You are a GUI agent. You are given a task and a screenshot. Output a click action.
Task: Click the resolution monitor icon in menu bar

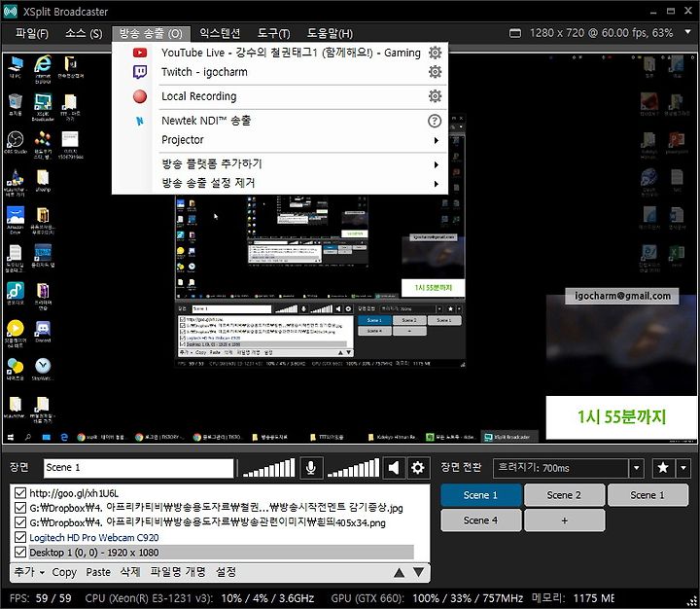point(515,33)
